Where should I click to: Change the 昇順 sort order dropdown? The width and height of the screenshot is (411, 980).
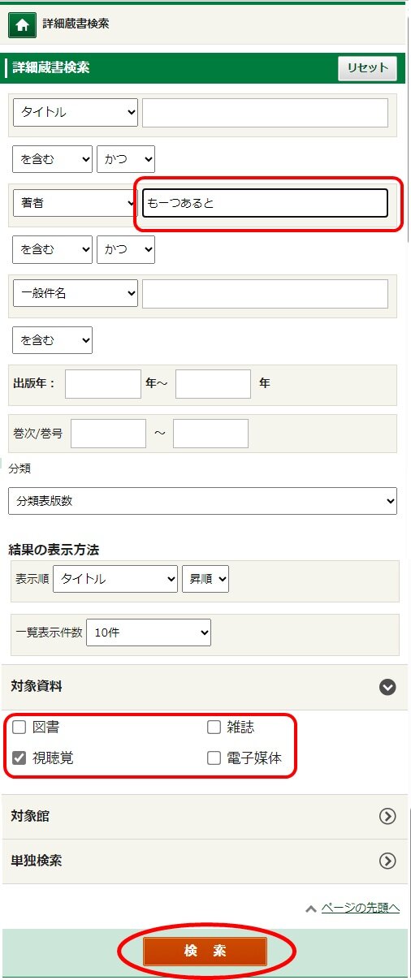pyautogui.click(x=205, y=579)
